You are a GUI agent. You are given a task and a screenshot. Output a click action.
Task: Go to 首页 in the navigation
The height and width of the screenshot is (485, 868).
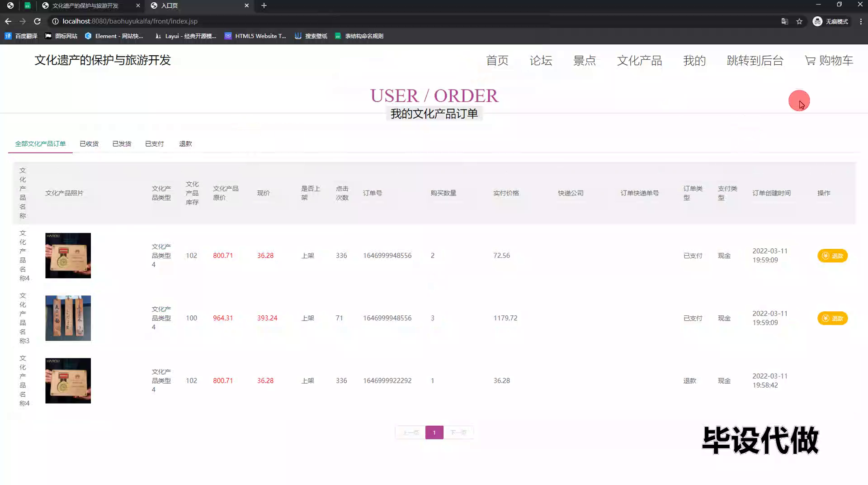(497, 60)
